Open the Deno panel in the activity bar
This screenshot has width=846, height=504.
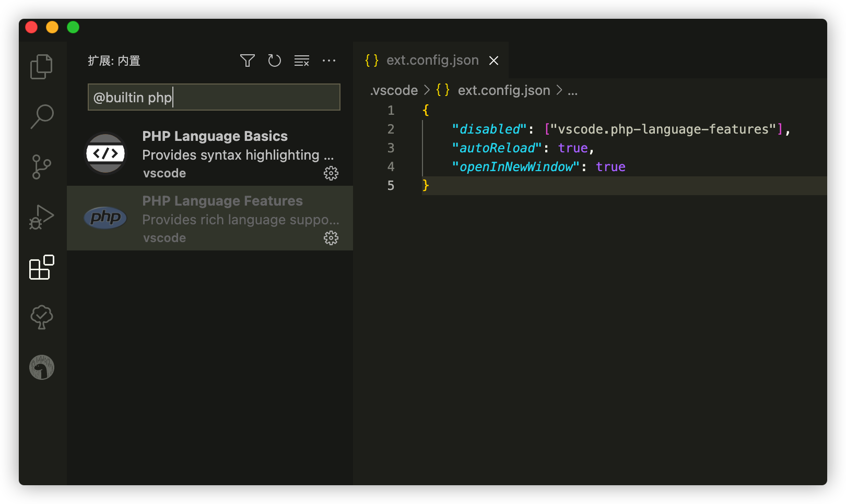pos(41,367)
